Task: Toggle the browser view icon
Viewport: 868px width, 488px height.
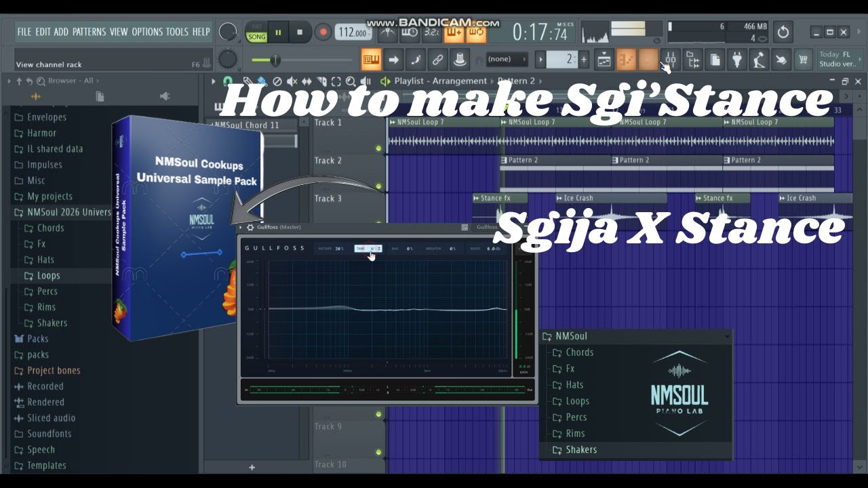Action: coord(692,60)
